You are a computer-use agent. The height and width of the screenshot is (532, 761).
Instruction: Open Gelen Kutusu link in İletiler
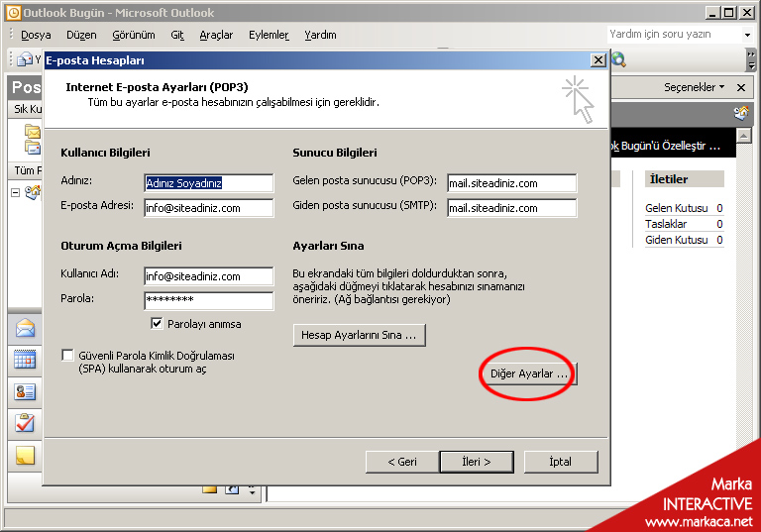pyautogui.click(x=676, y=208)
